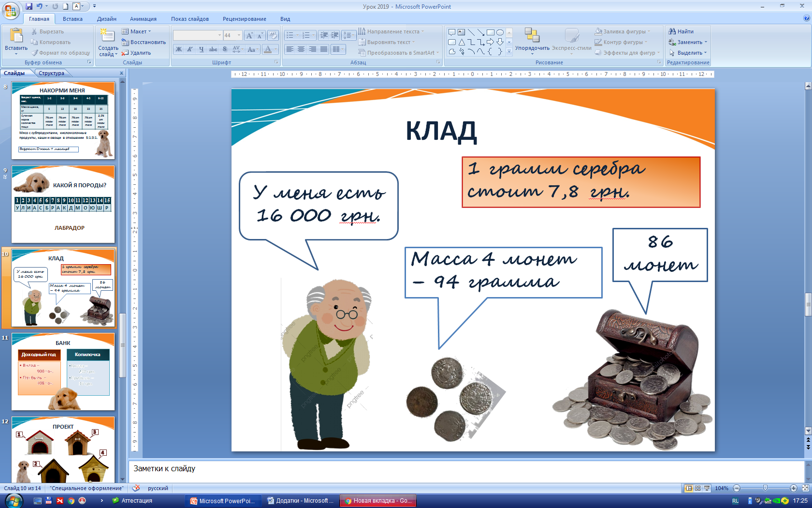Delete (Удалить) the slide

coord(136,53)
